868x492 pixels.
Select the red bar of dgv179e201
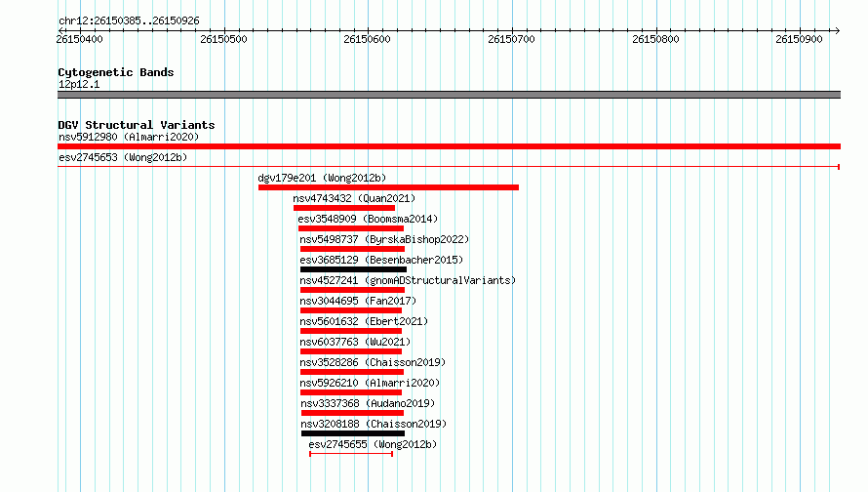[x=388, y=187]
